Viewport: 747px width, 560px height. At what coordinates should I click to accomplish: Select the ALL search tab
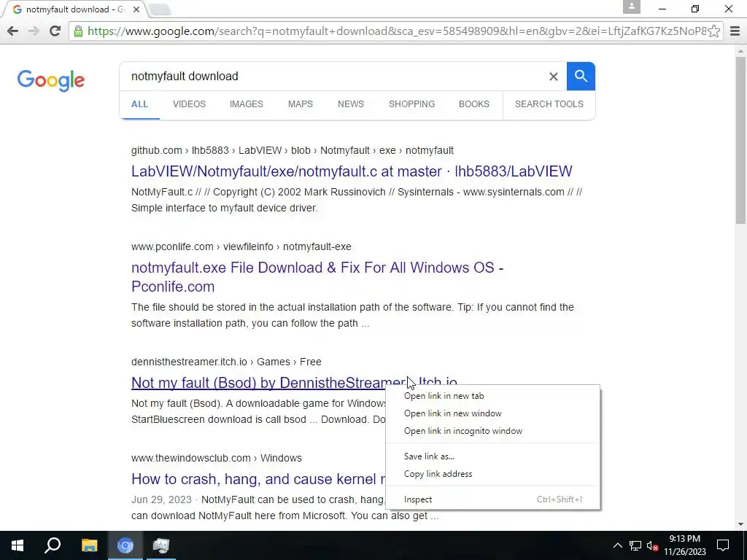tap(139, 104)
